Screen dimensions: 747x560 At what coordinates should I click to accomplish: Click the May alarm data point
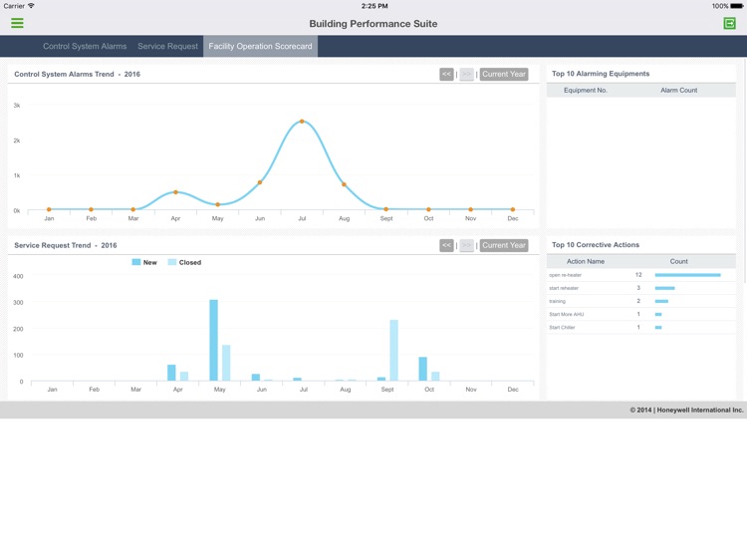click(218, 204)
